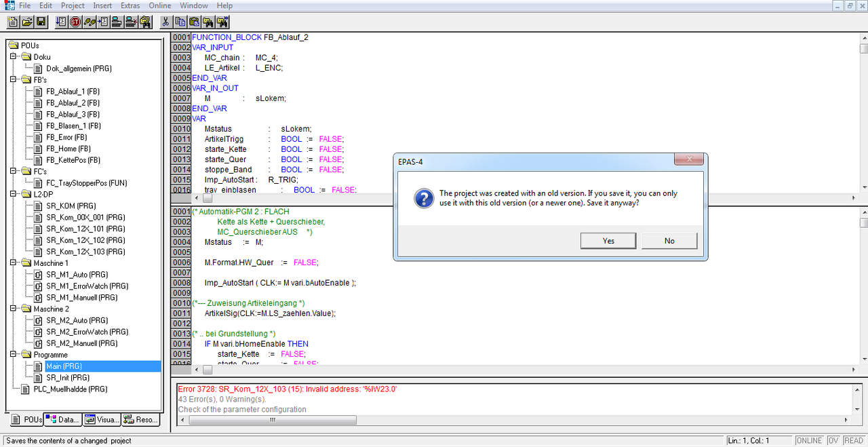Open the File menu
The height and width of the screenshot is (447, 868).
pyautogui.click(x=24, y=5)
